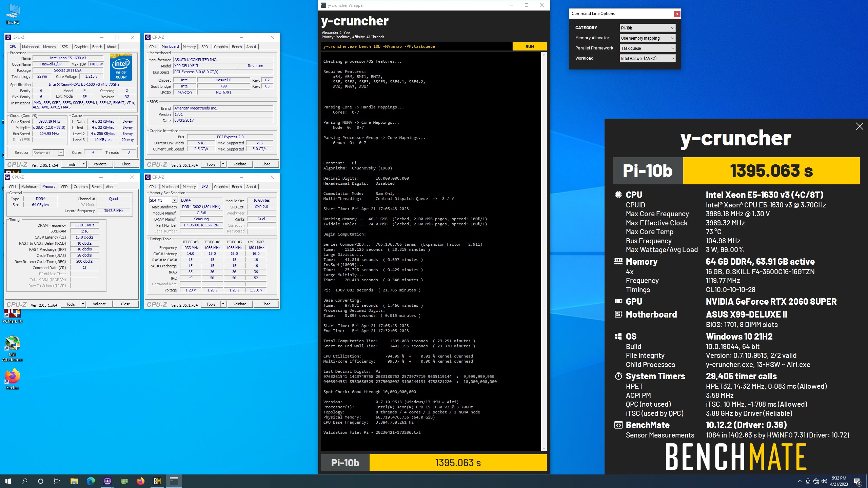Expand Tools arrow in Memory window
The width and height of the screenshot is (868, 488).
pos(83,304)
